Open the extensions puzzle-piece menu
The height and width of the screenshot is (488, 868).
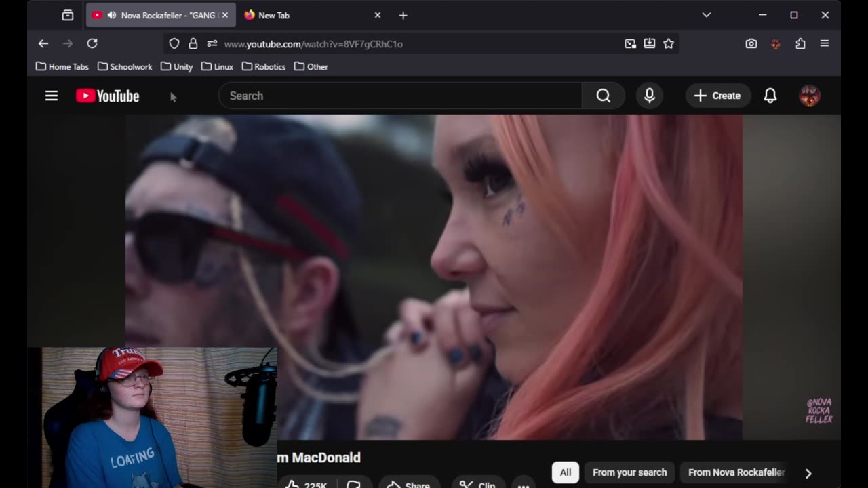800,43
